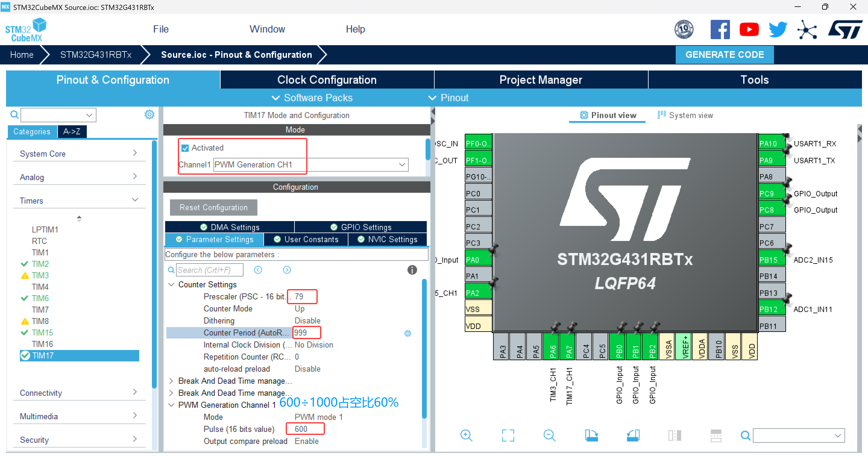This screenshot has height=459, width=868.
Task: Select TIM15 in timers list
Action: 42,333
